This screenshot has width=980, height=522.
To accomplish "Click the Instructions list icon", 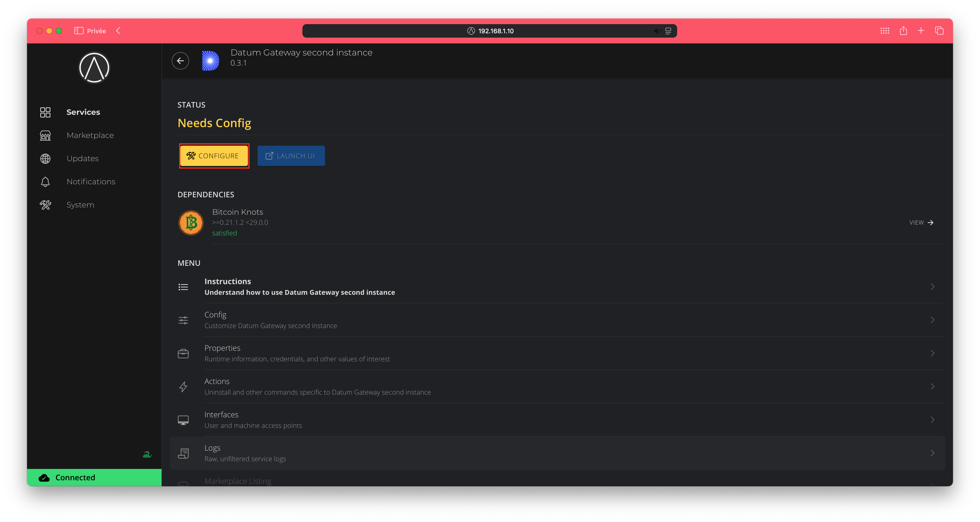I will 183,287.
